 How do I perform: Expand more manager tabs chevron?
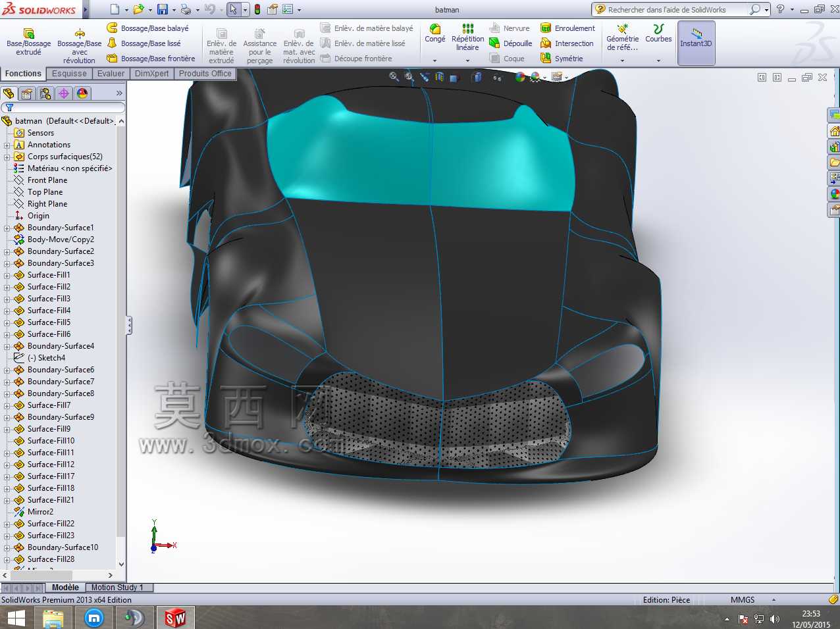(119, 93)
